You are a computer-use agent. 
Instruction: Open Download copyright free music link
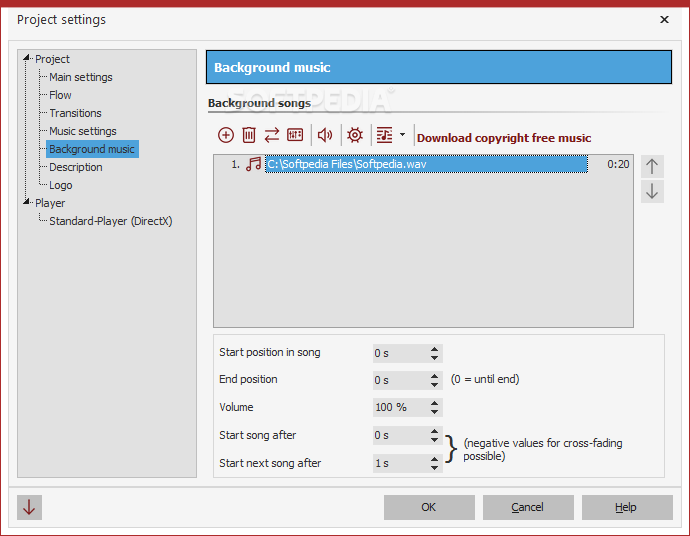[x=504, y=138]
